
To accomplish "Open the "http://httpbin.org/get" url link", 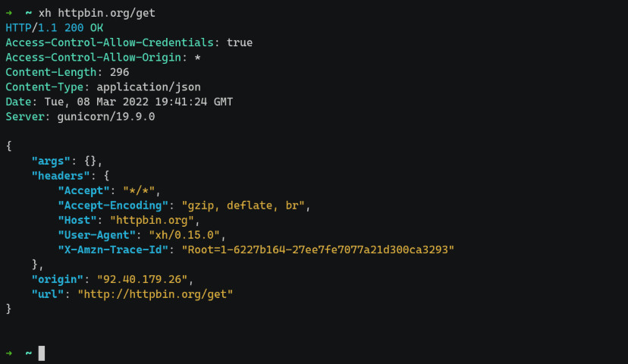I will (x=155, y=293).
